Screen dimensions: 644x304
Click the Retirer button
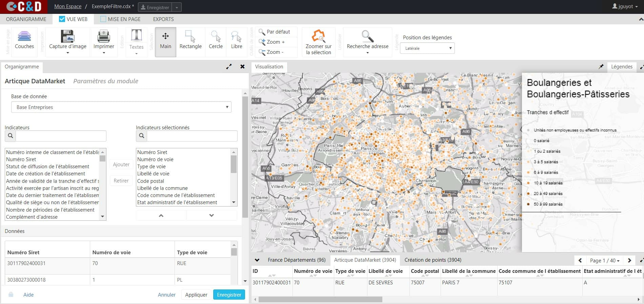pyautogui.click(x=121, y=181)
